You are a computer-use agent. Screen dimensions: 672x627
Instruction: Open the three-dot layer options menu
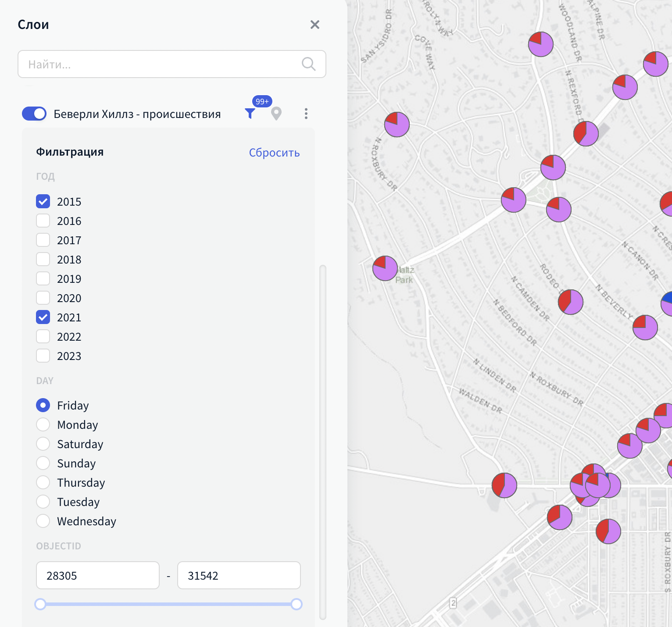coord(306,114)
